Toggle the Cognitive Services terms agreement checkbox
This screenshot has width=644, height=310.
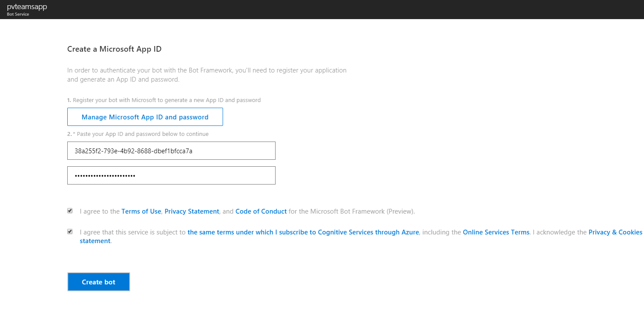70,232
